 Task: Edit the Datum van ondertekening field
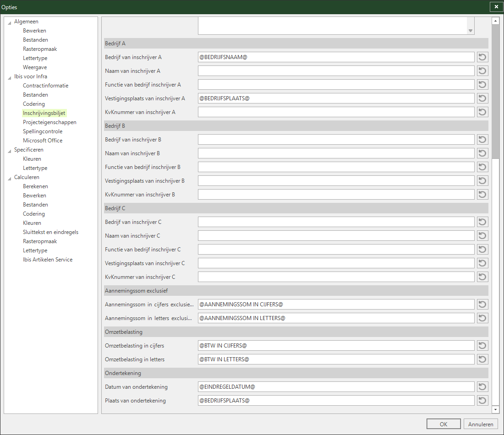click(x=336, y=387)
